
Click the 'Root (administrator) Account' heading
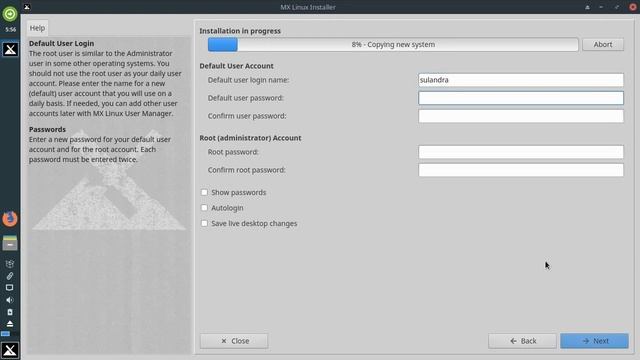[250, 138]
